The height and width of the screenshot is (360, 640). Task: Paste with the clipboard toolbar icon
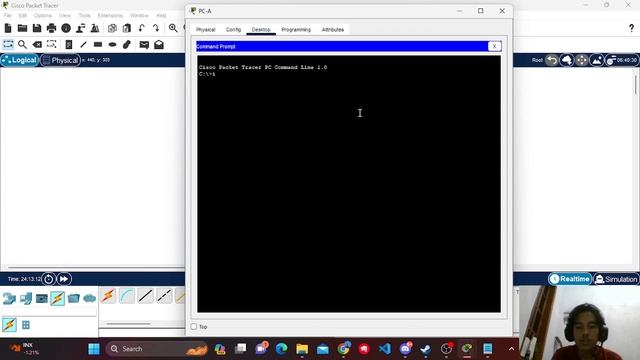[127, 28]
